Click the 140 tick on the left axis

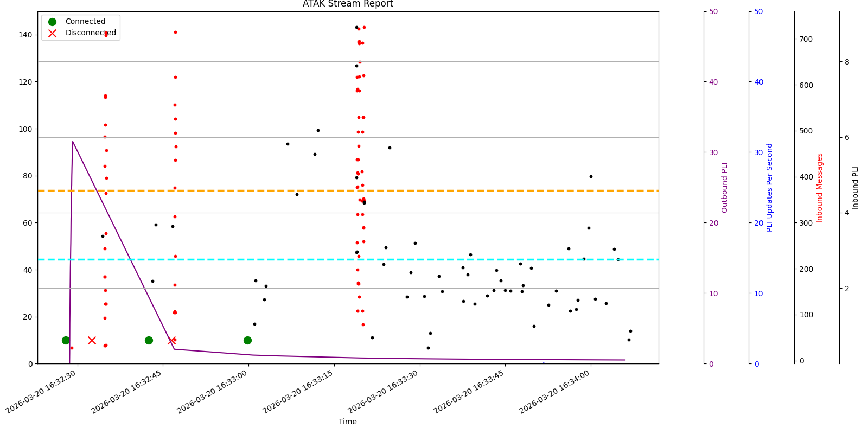pos(25,35)
